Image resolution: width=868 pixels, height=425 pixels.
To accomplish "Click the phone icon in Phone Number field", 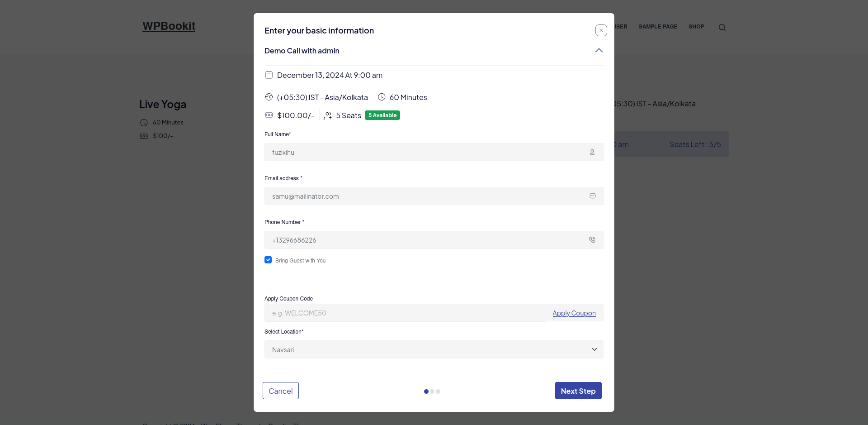I will pos(592,240).
